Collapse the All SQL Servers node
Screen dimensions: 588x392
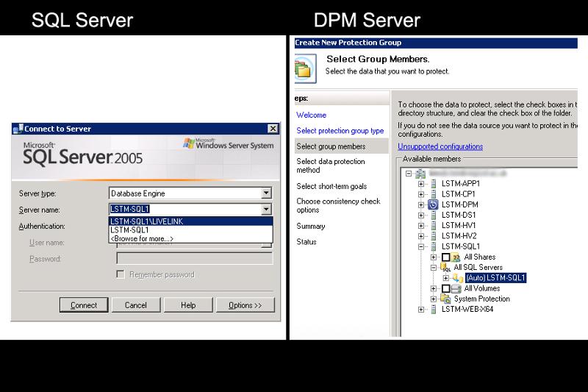(434, 268)
